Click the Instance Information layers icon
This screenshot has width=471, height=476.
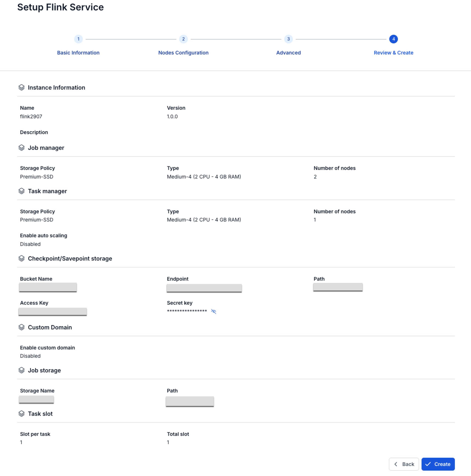click(21, 87)
